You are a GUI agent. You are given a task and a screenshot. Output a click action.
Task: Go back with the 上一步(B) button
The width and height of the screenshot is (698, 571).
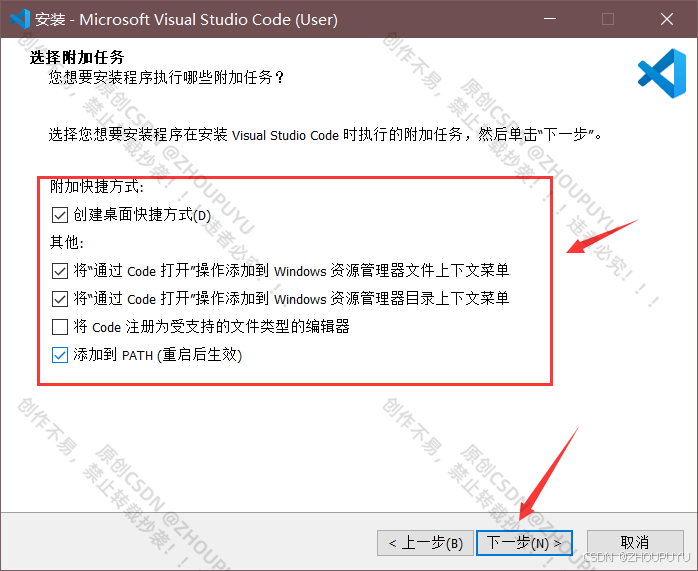(x=425, y=543)
